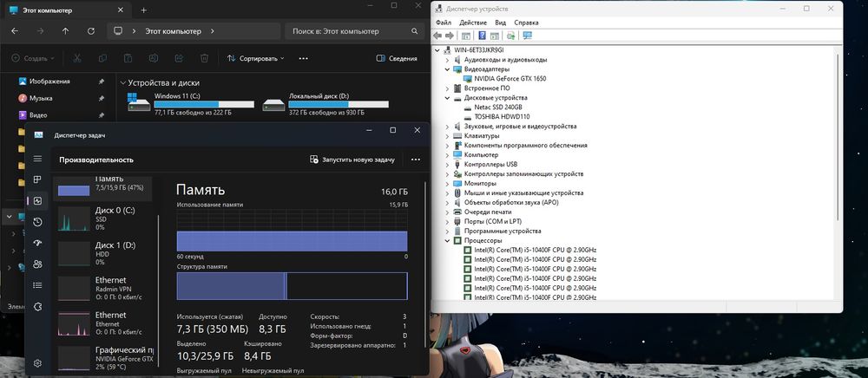Click Device Manager forward arrow toolbar icon
Viewport: 868px width, 378px height.
point(450,36)
